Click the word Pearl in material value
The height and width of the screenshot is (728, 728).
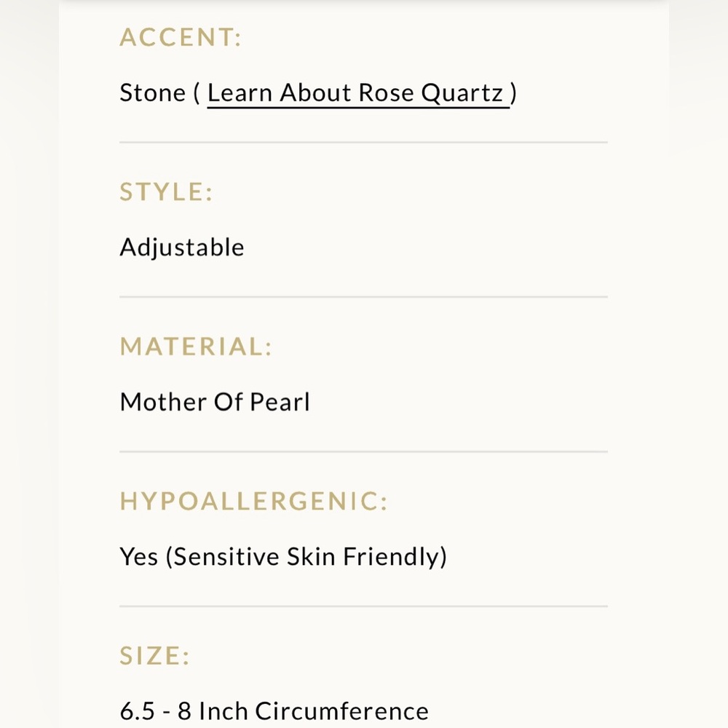click(x=280, y=402)
